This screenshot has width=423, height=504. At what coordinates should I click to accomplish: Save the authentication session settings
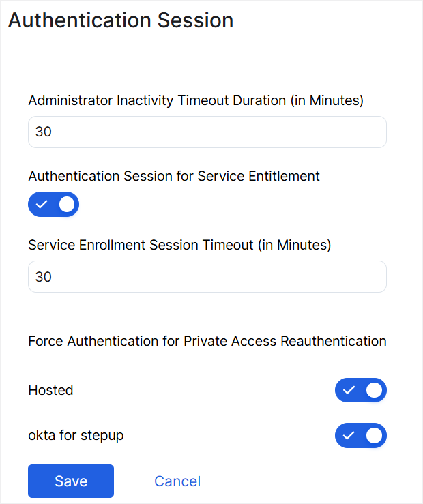(x=71, y=481)
